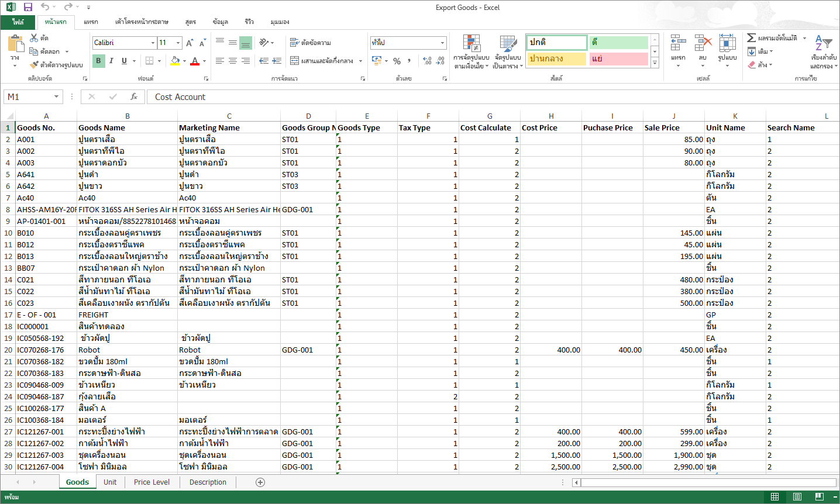840x504 pixels.
Task: Expand the number format dropdown
Action: pos(442,43)
